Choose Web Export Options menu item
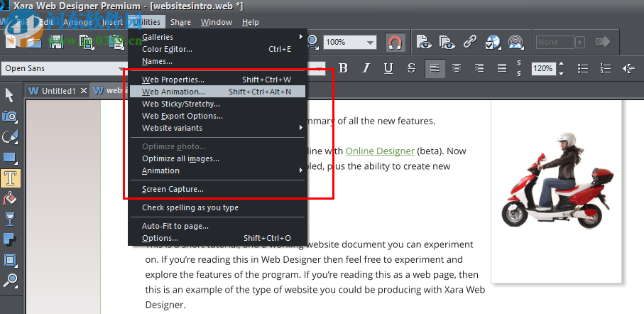The width and height of the screenshot is (644, 314). tap(218, 116)
